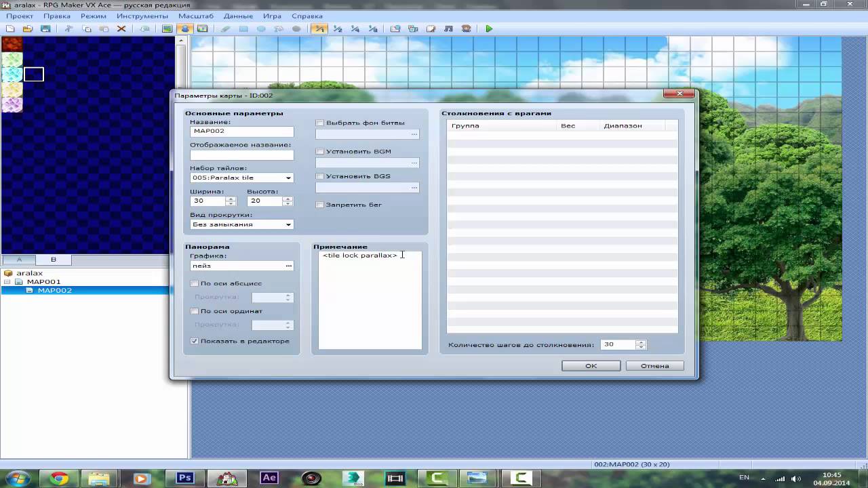Open the 'Режим' menu
The width and height of the screenshot is (868, 488).
click(93, 16)
